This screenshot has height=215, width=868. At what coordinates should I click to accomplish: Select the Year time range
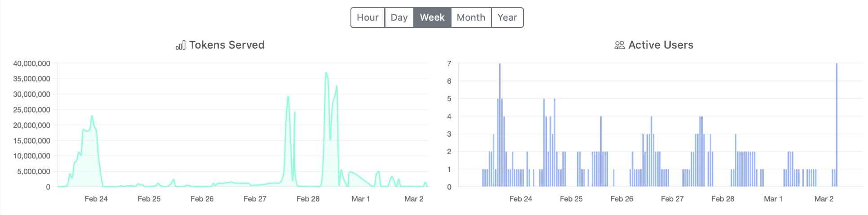point(507,18)
